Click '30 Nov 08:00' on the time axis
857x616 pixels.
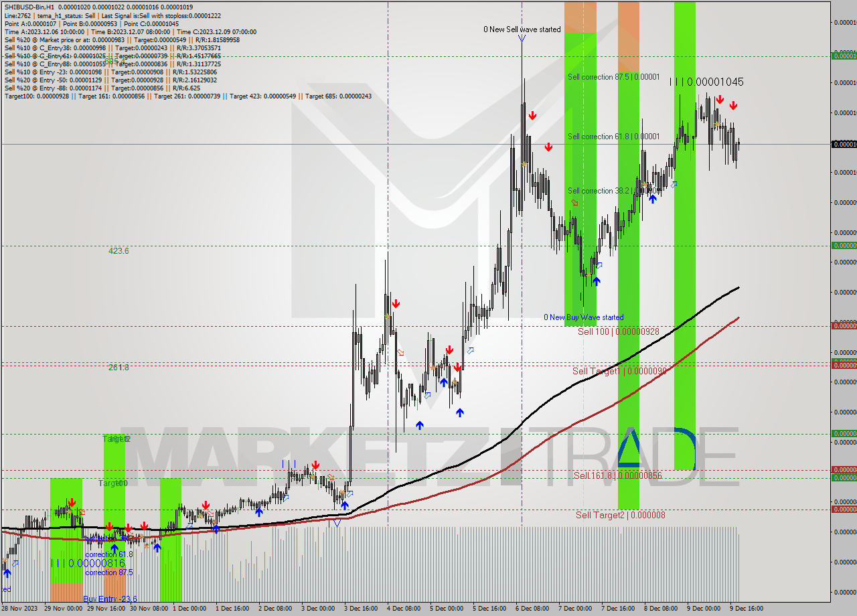pyautogui.click(x=148, y=609)
